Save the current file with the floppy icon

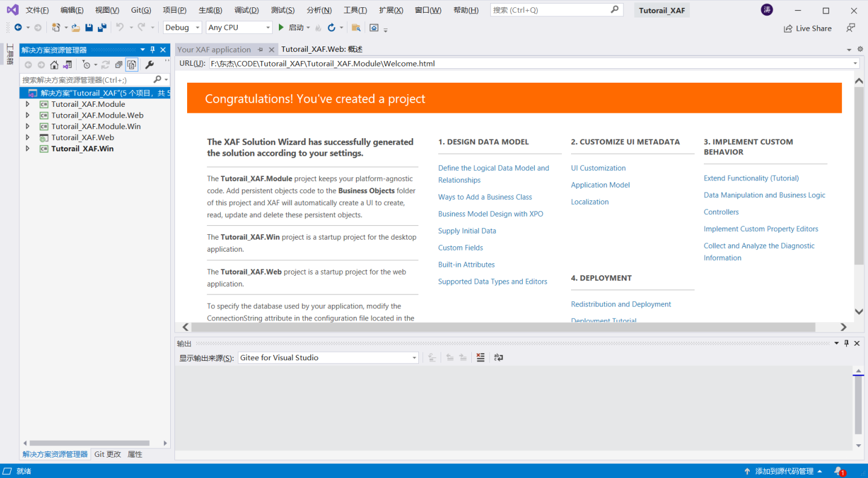pyautogui.click(x=89, y=28)
